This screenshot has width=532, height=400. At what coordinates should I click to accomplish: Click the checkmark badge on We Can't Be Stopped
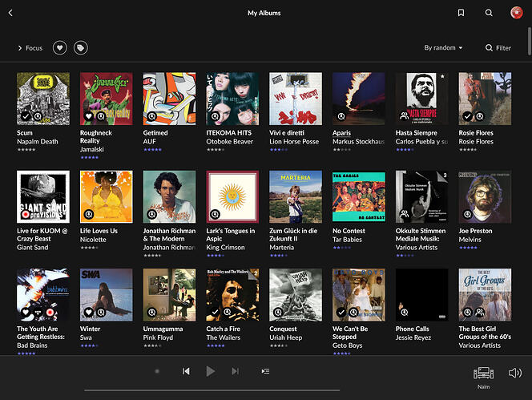tap(341, 312)
